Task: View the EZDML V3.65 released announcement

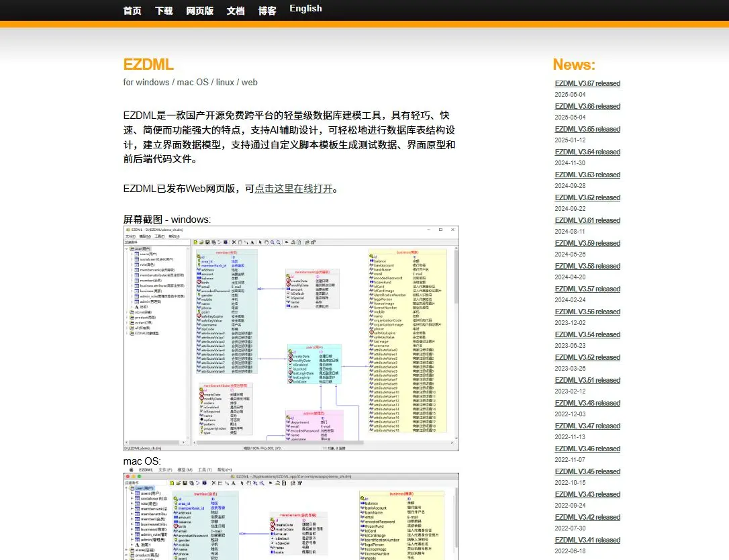Action: tap(587, 130)
